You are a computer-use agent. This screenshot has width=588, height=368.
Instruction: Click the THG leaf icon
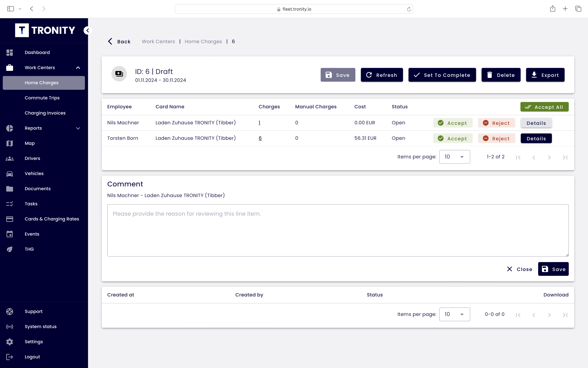[x=9, y=249]
